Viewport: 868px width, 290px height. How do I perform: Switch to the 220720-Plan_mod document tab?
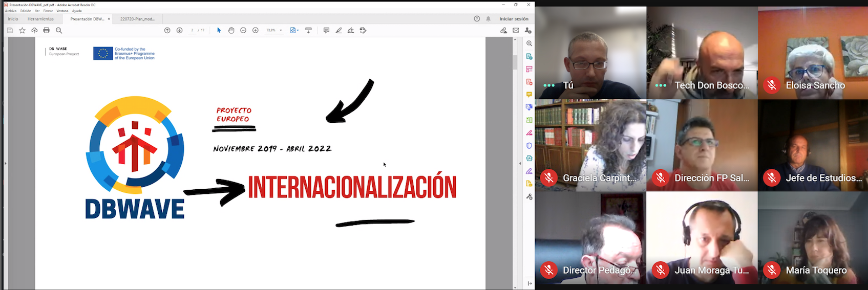click(137, 19)
